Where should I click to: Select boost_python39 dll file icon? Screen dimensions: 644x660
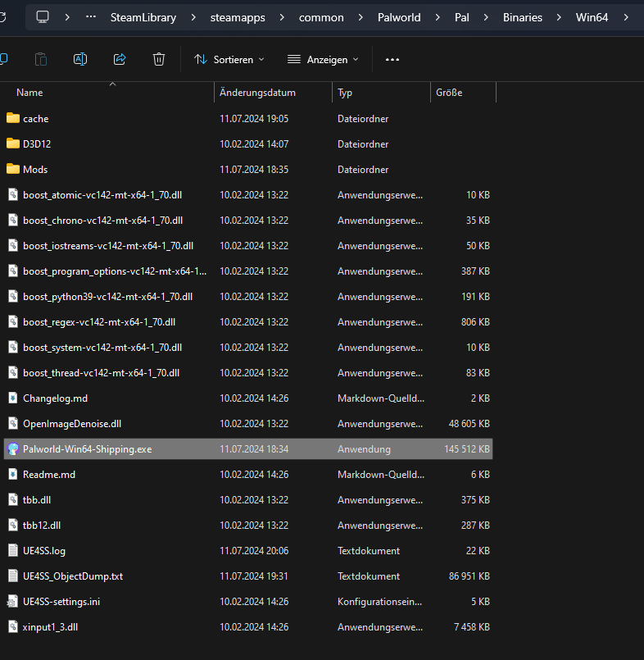13,296
